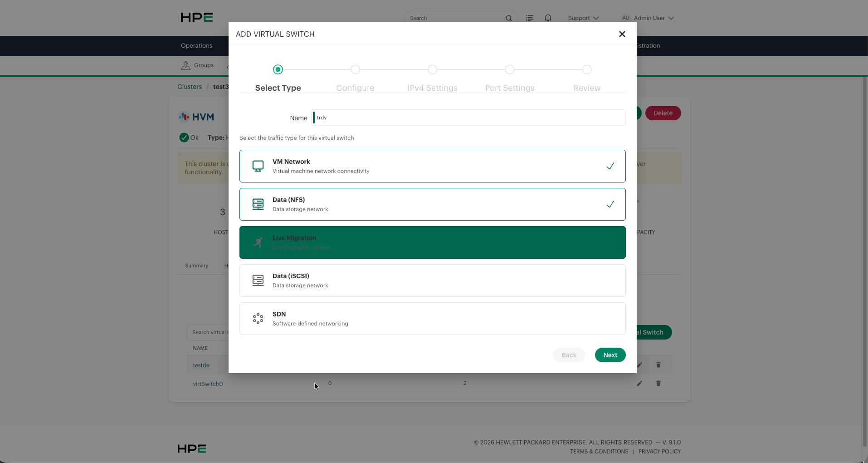This screenshot has height=463, width=868.
Task: Click the search magnifier icon
Action: [x=509, y=18]
